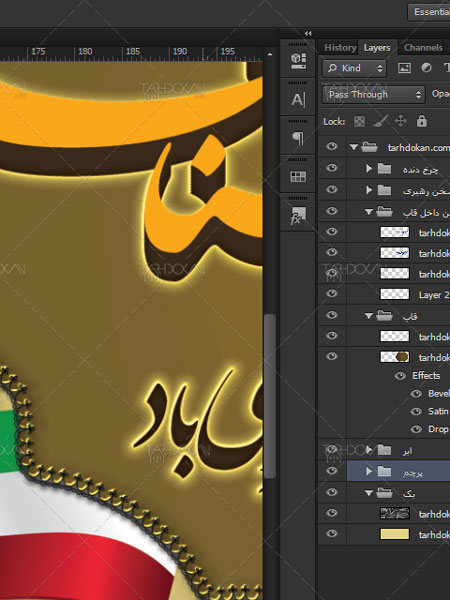This screenshot has width=450, height=600.
Task: Click the tarhdokan.com group name
Action: tap(419, 147)
